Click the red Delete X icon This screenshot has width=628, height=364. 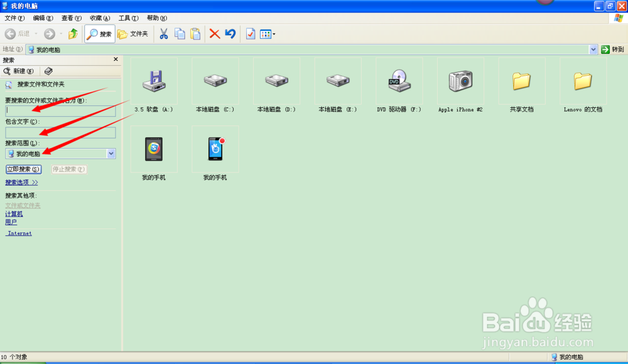point(215,34)
